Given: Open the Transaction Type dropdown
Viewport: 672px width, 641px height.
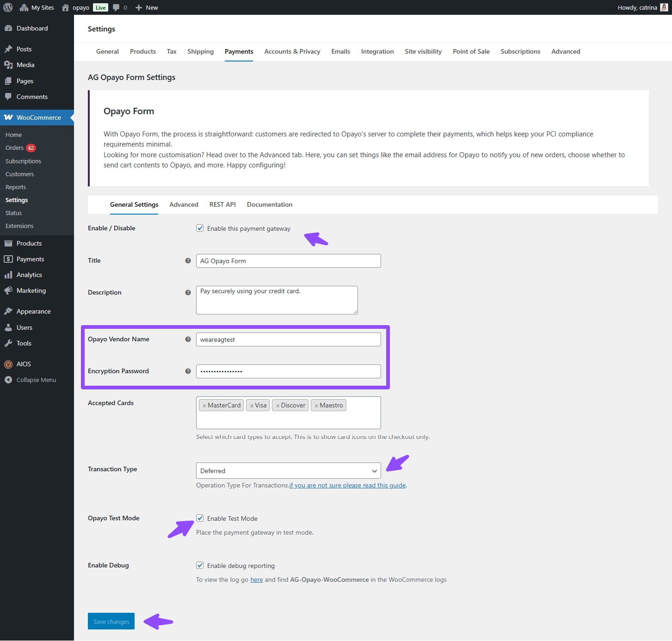Looking at the screenshot, I should click(x=288, y=471).
